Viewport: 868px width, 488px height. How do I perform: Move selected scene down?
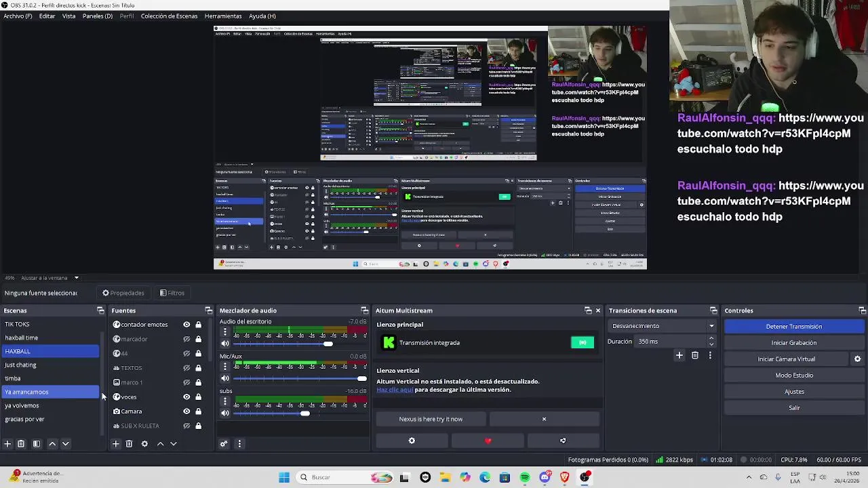click(66, 444)
